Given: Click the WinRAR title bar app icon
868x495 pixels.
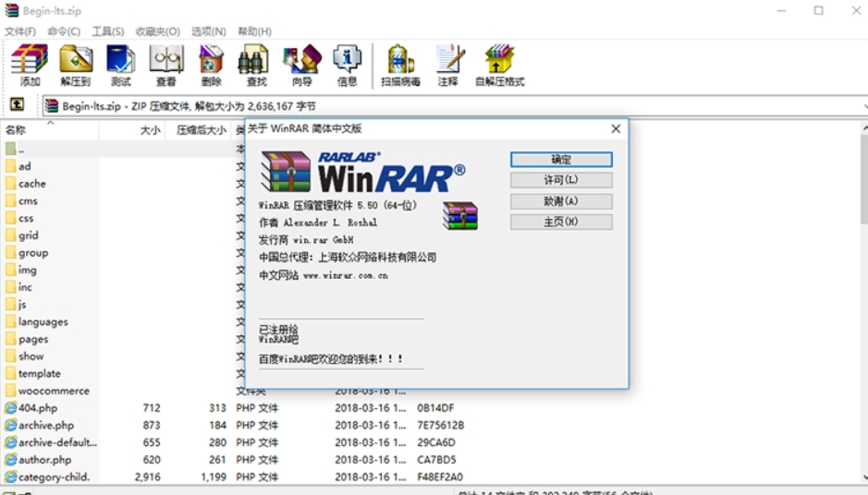Looking at the screenshot, I should (x=12, y=10).
